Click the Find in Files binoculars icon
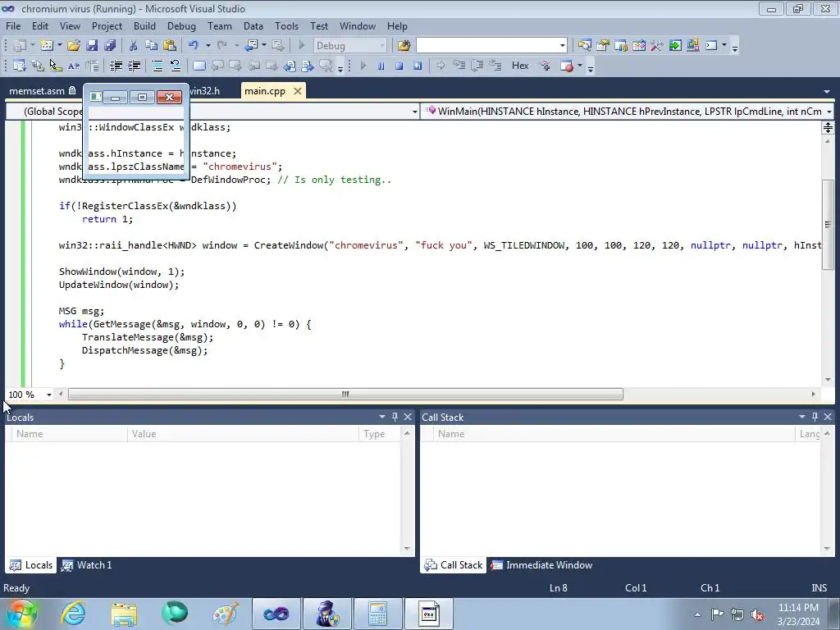The width and height of the screenshot is (840, 630). pos(404,46)
